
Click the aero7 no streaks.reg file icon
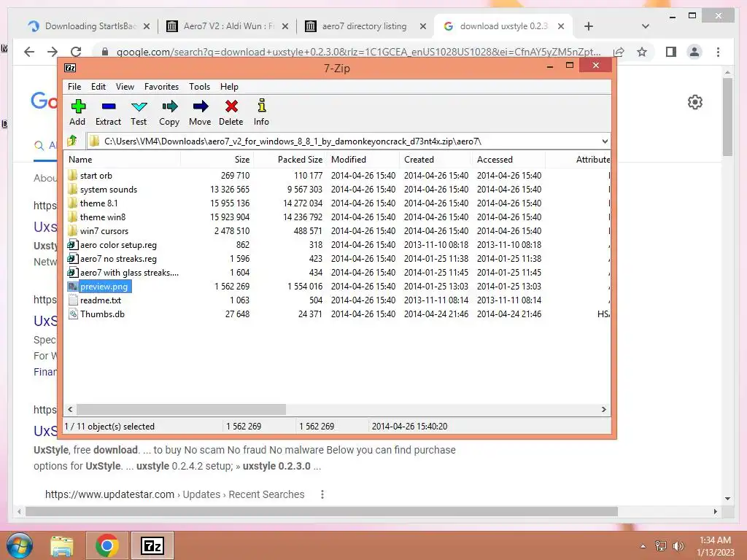(x=72, y=259)
